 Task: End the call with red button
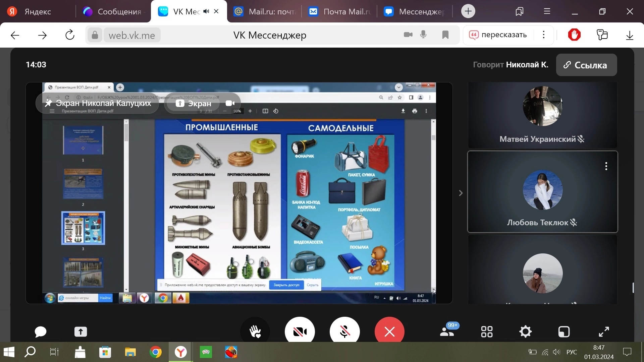[x=389, y=332]
